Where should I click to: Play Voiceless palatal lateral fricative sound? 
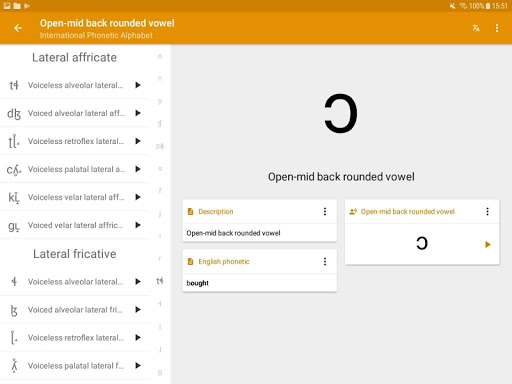tap(138, 366)
